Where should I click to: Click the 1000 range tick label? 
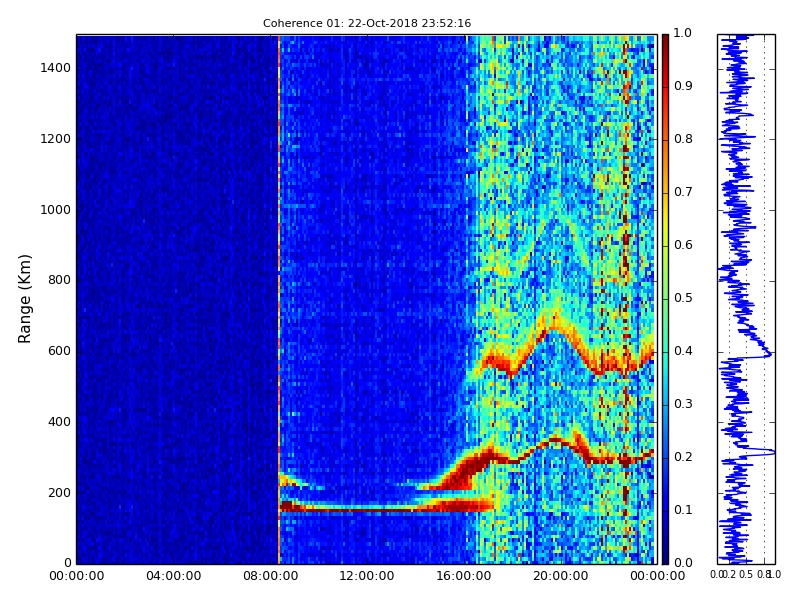pos(56,210)
